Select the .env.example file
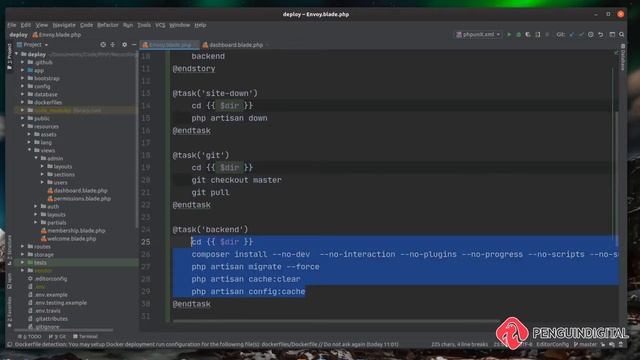This screenshot has height=360, width=640. (x=47, y=295)
